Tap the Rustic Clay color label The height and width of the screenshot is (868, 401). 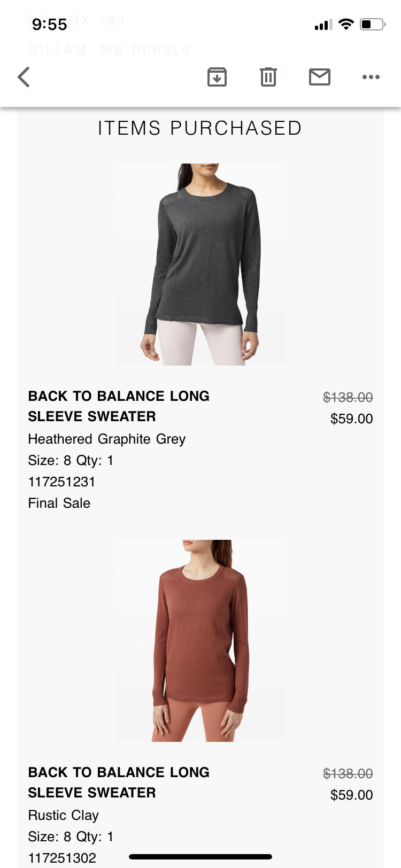[x=63, y=815]
